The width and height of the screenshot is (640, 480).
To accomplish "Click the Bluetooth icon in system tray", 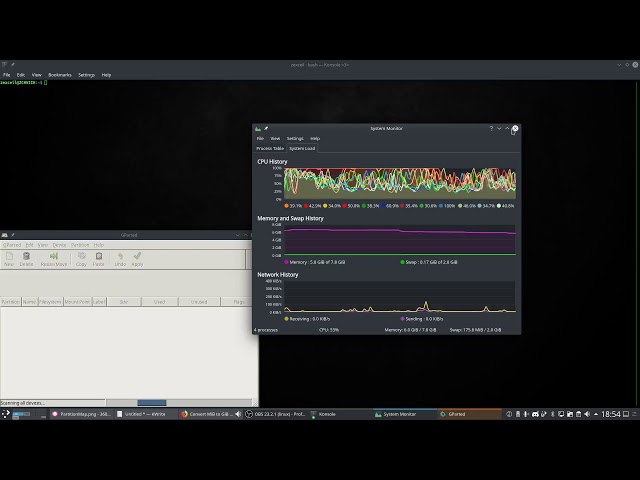I will (553, 414).
